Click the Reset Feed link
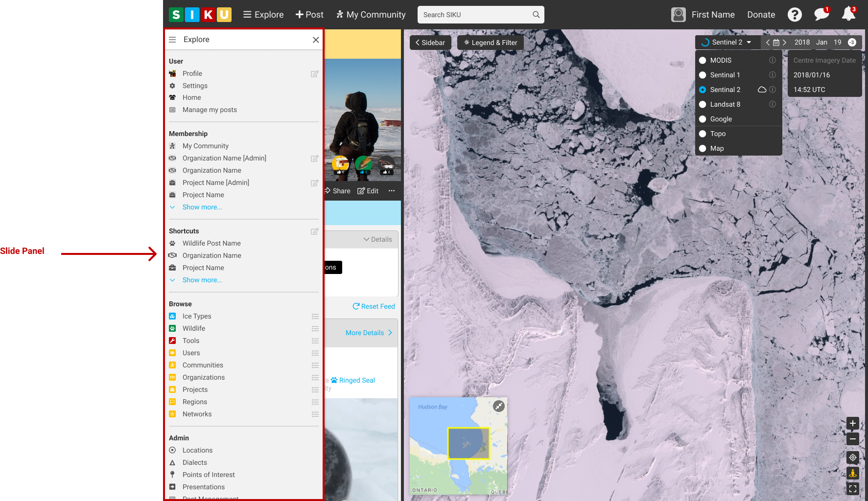 374,306
